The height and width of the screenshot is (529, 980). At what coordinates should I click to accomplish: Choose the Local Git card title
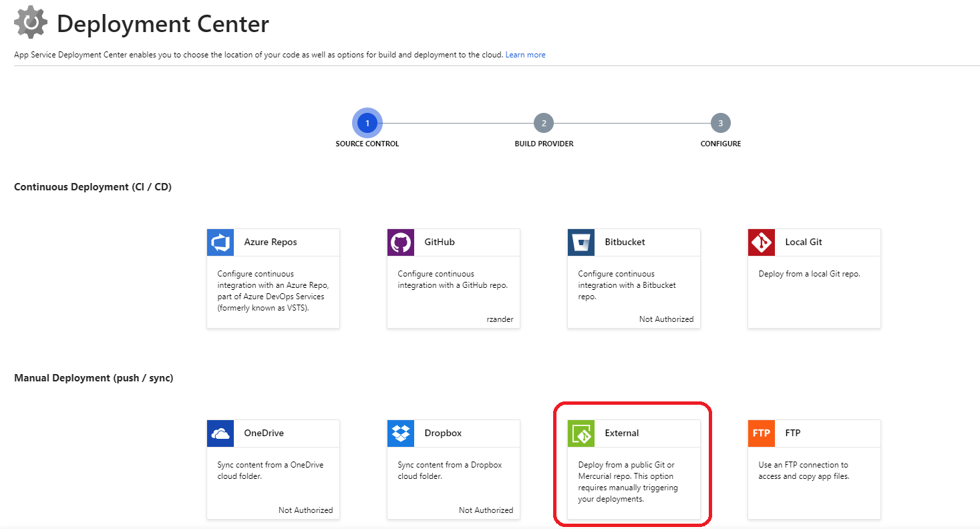point(804,242)
